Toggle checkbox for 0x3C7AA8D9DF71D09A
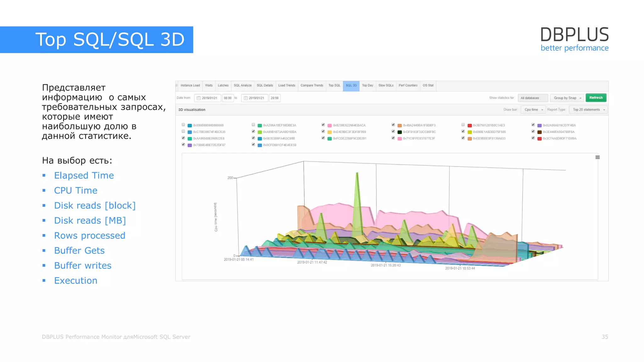The height and width of the screenshot is (362, 644). (x=533, y=138)
